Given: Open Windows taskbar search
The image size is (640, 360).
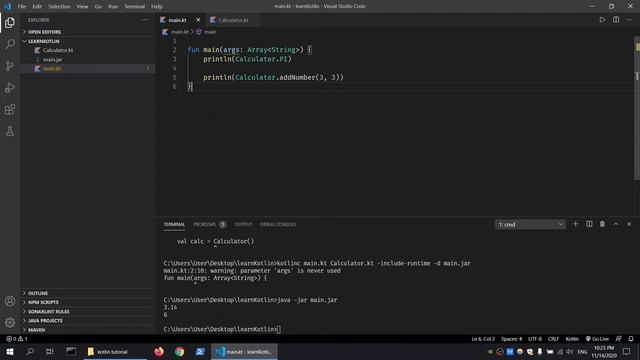Looking at the screenshot, I should (30, 351).
